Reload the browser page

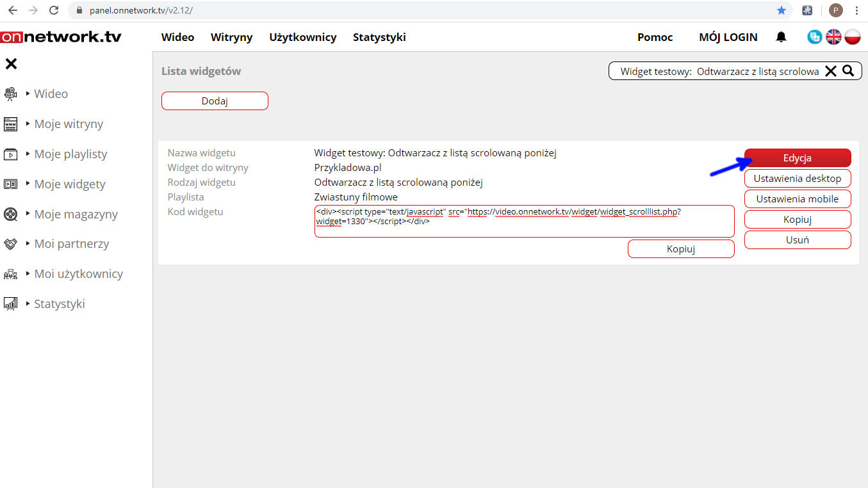54,10
